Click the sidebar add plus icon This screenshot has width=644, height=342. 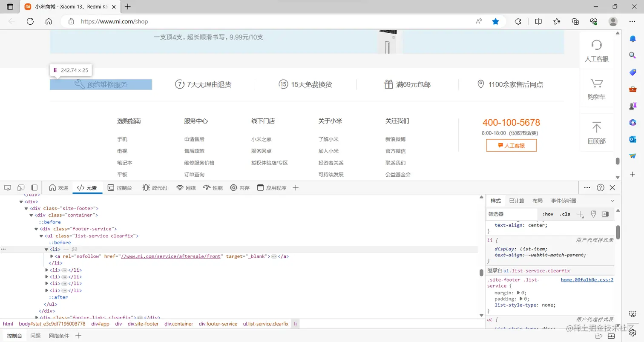click(x=632, y=174)
